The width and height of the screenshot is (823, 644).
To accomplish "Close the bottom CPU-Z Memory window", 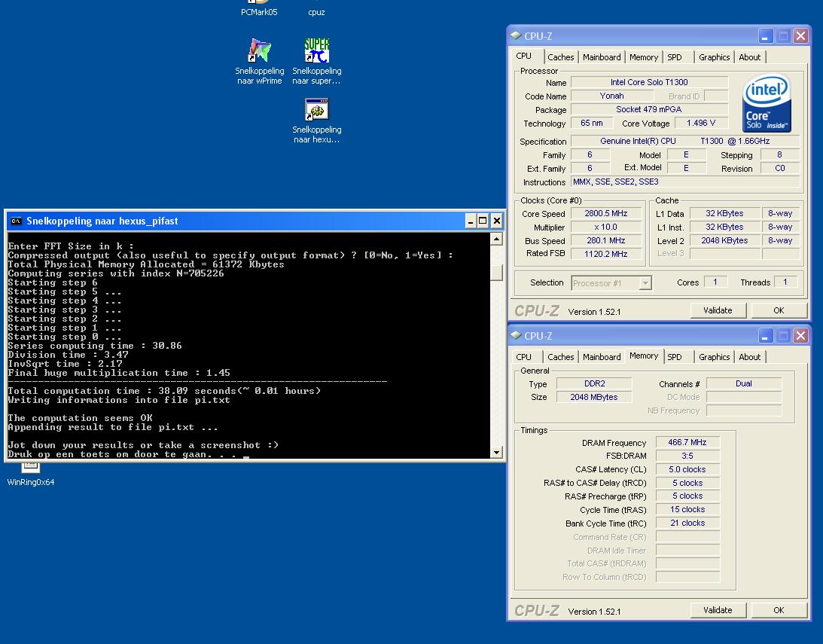I will [800, 335].
